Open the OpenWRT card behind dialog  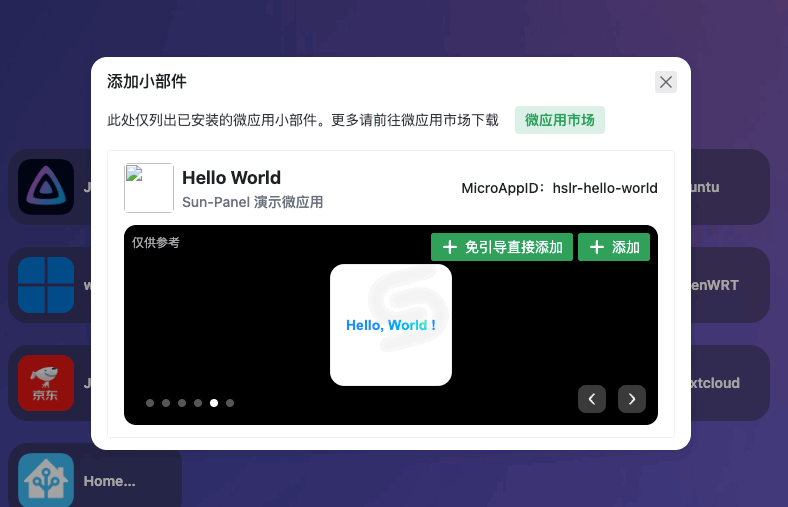coord(730,285)
